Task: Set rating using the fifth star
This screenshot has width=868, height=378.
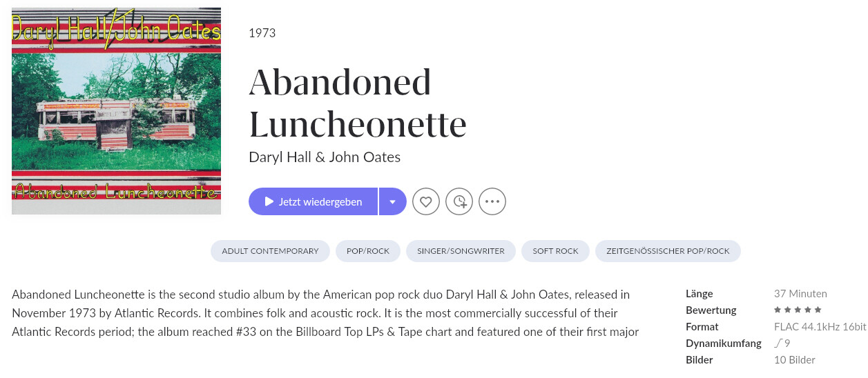Action: click(x=819, y=310)
